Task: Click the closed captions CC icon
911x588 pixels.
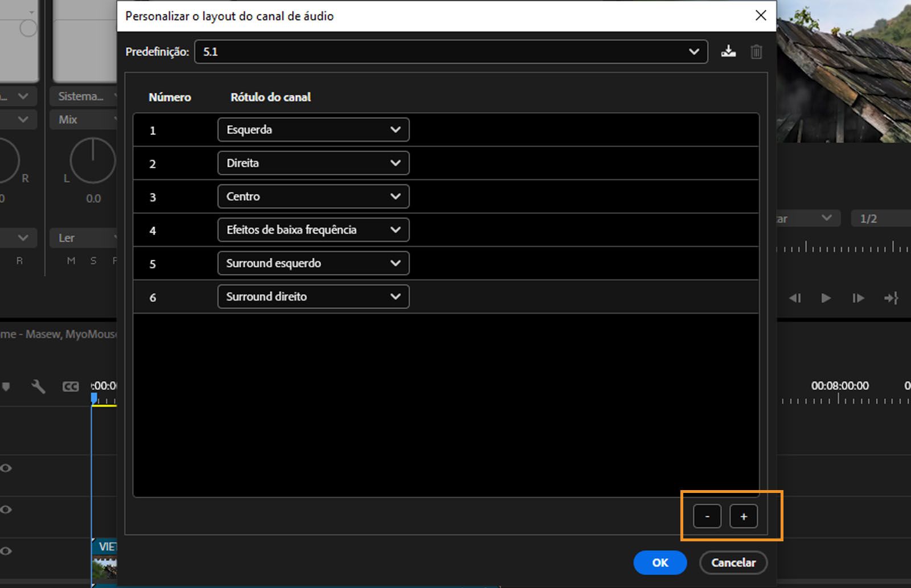Action: [70, 386]
